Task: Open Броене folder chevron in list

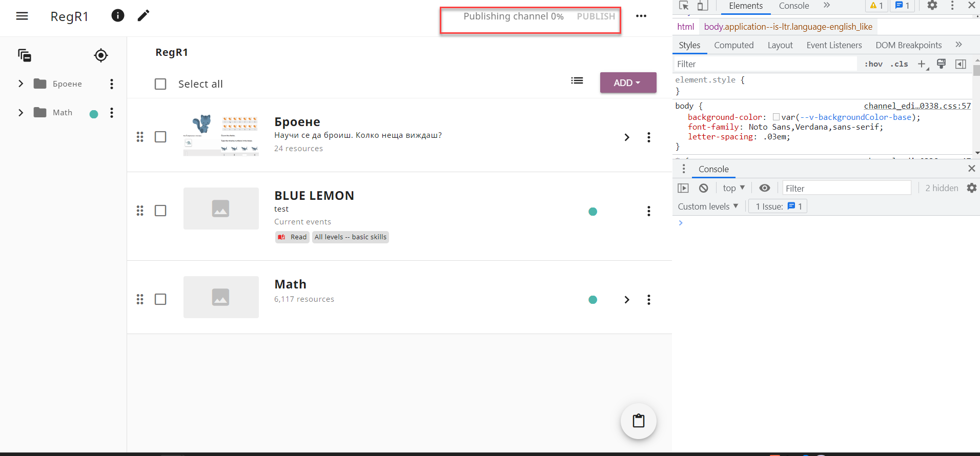Action: (627, 137)
